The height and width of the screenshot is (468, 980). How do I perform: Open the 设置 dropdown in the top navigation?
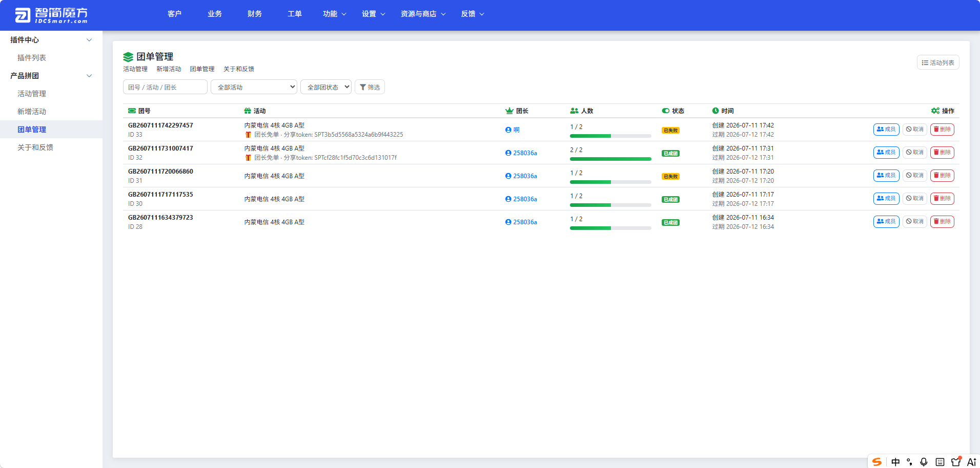click(x=374, y=14)
